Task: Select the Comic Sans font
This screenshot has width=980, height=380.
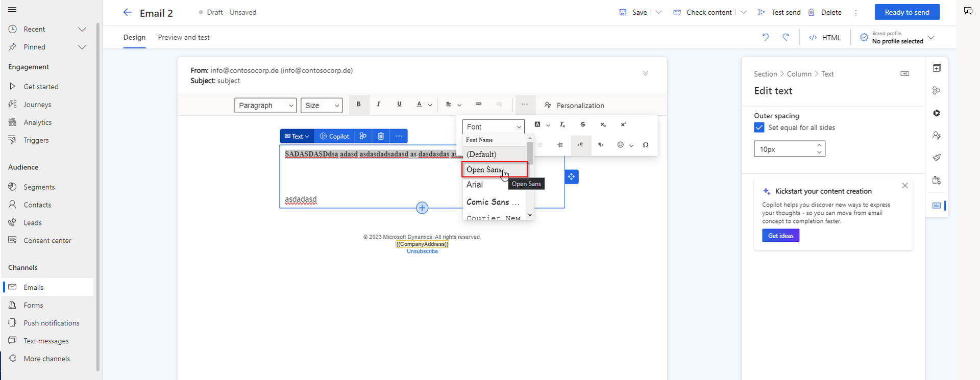Action: [494, 202]
